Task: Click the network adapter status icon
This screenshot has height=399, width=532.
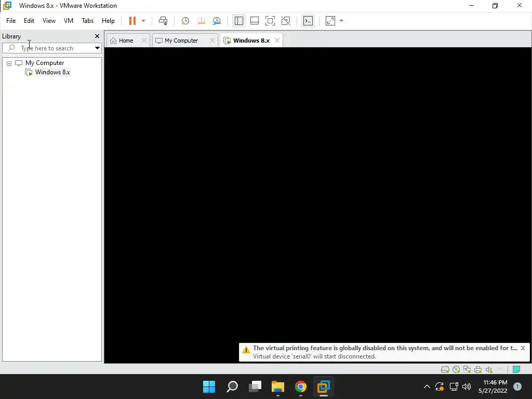Action: (x=467, y=369)
